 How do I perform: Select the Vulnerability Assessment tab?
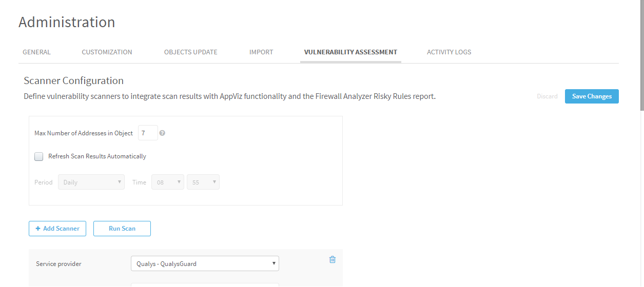click(x=350, y=52)
